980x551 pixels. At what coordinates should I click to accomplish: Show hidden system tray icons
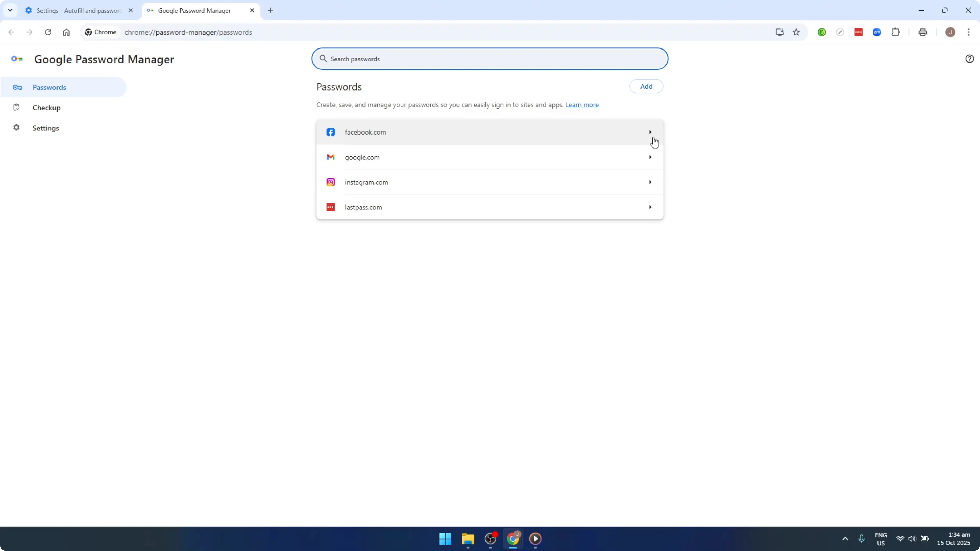coord(845,539)
